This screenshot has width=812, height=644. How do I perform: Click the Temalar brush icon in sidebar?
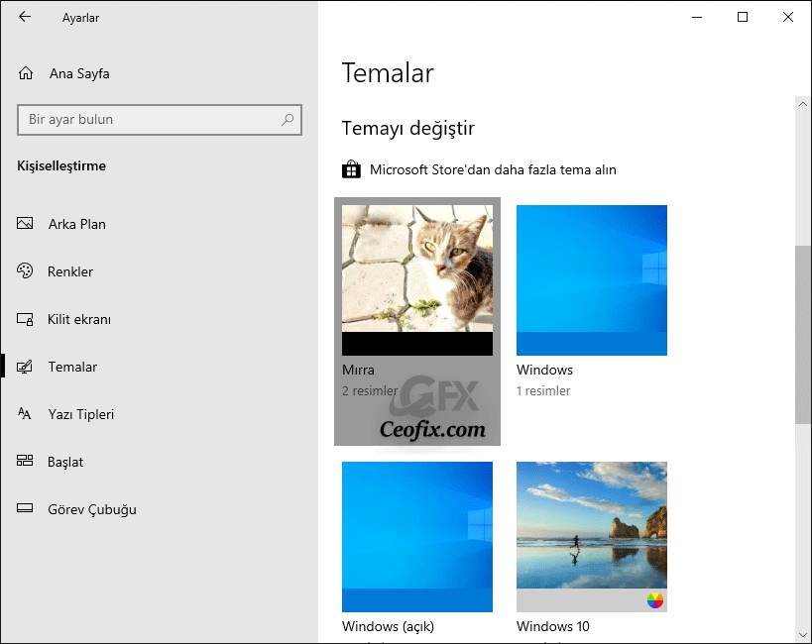point(25,367)
